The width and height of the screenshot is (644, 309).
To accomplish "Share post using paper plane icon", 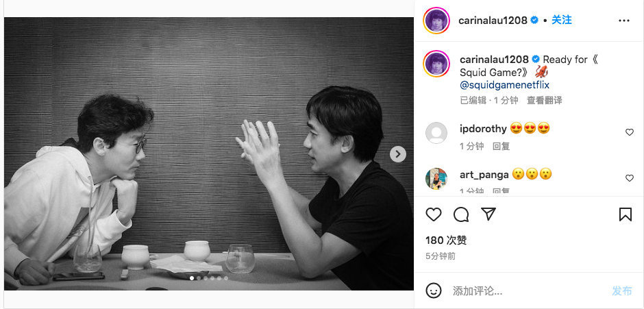I will tap(488, 214).
